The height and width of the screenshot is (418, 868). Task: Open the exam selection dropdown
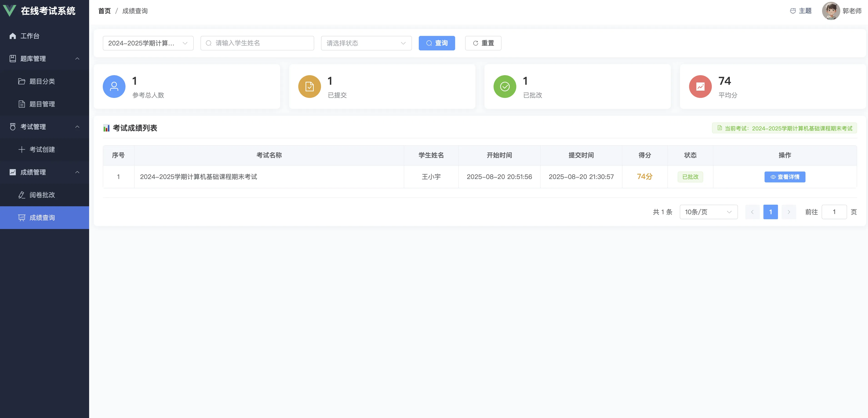[148, 43]
